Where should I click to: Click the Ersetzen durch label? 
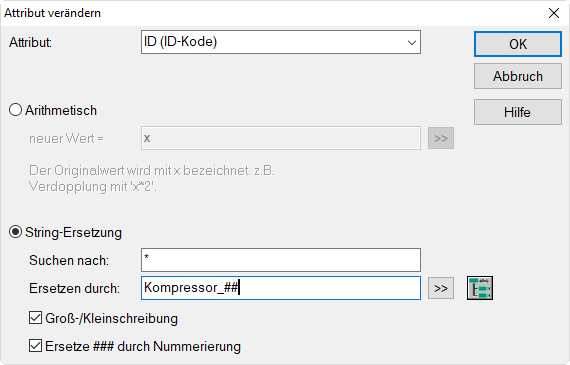(x=75, y=288)
